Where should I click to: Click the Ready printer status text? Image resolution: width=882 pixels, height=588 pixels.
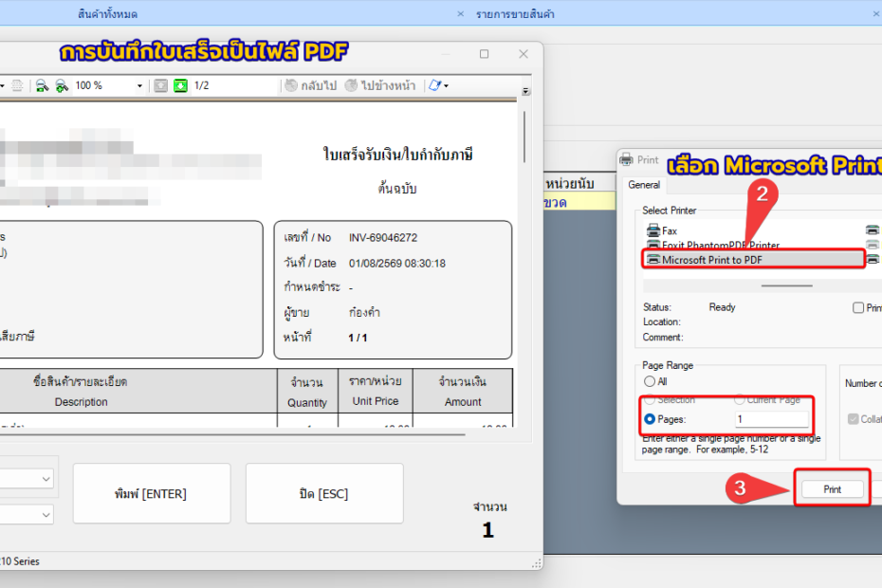722,307
